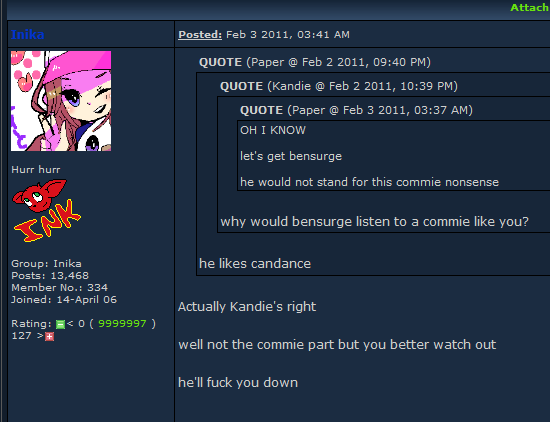Click the Kandie quote header at 10:39 PM
The height and width of the screenshot is (422, 550).
pos(338,86)
